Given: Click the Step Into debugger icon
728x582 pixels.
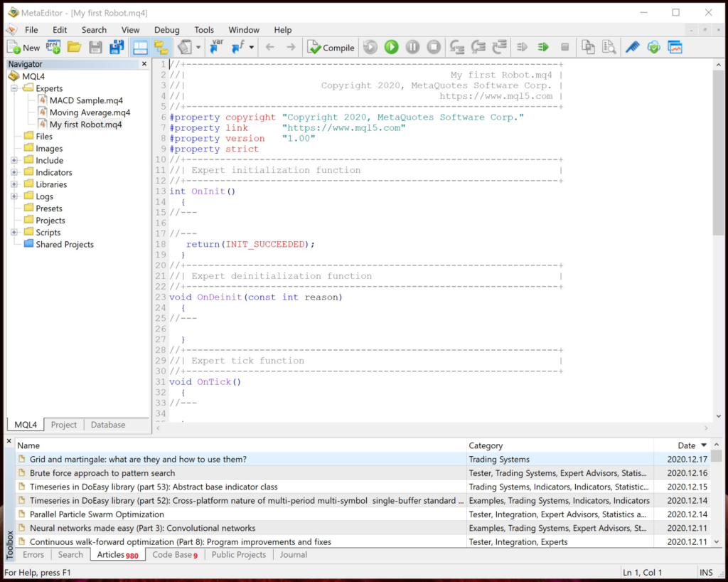Looking at the screenshot, I should [x=456, y=47].
